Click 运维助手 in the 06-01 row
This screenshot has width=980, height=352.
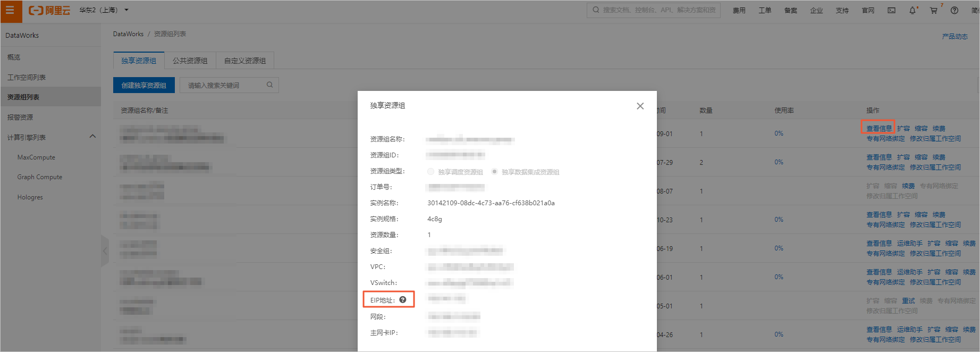(910, 272)
